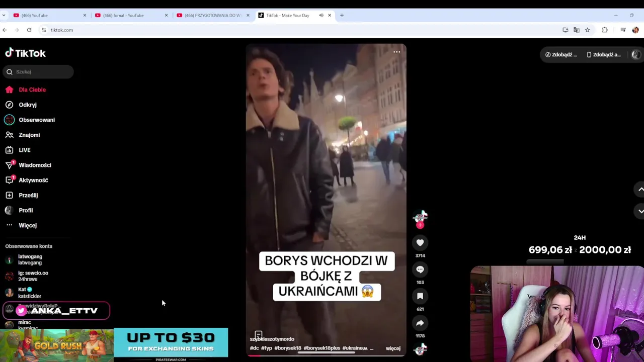Image resolution: width=644 pixels, height=362 pixels.
Task: Open the creator avatar beside the video
Action: [420, 217]
